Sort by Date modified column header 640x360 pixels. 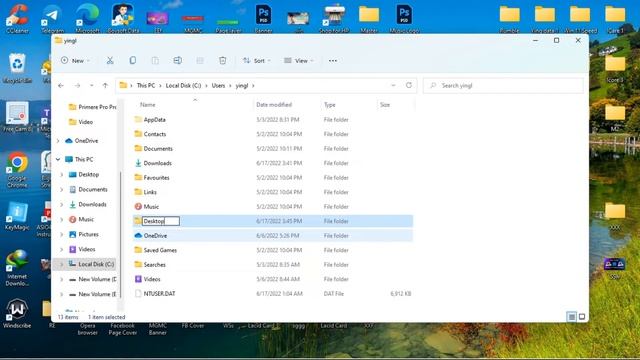[x=274, y=104]
